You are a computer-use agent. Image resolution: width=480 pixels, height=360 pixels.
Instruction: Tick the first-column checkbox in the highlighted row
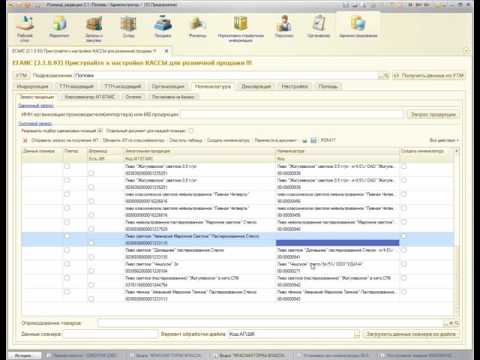67,236
